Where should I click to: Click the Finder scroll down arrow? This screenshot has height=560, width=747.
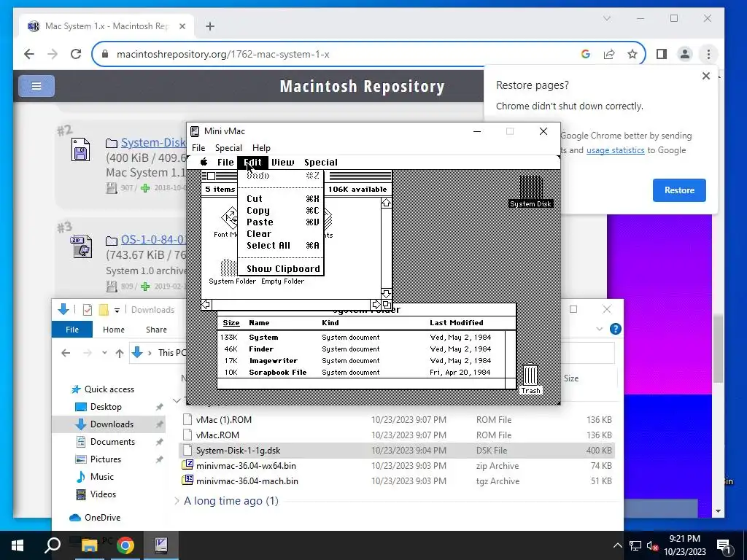(x=386, y=294)
